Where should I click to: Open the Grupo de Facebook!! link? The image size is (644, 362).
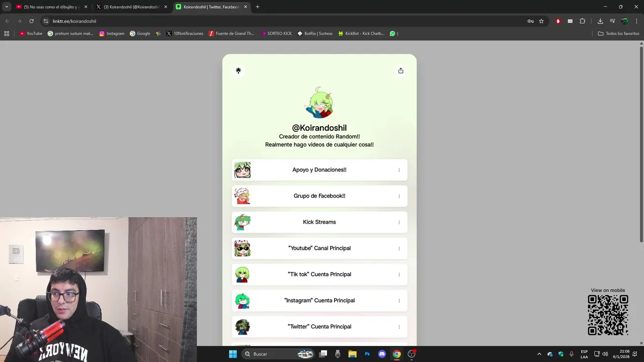[x=319, y=196]
